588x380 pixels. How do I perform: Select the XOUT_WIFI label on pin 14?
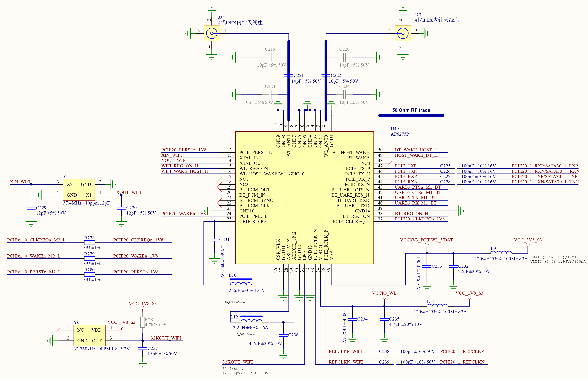[174, 161]
